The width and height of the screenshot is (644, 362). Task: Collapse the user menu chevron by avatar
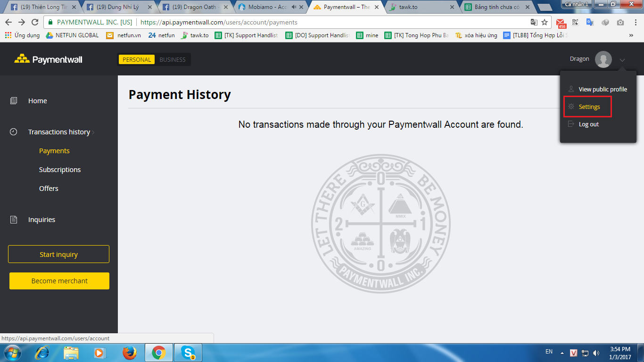tap(622, 60)
